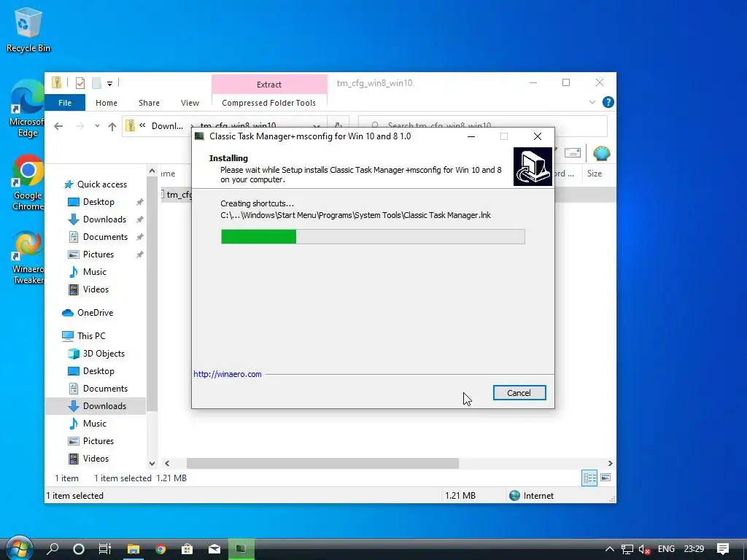Viewport: 747px width, 560px height.
Task: Open Chrome from the taskbar
Action: pos(160,549)
